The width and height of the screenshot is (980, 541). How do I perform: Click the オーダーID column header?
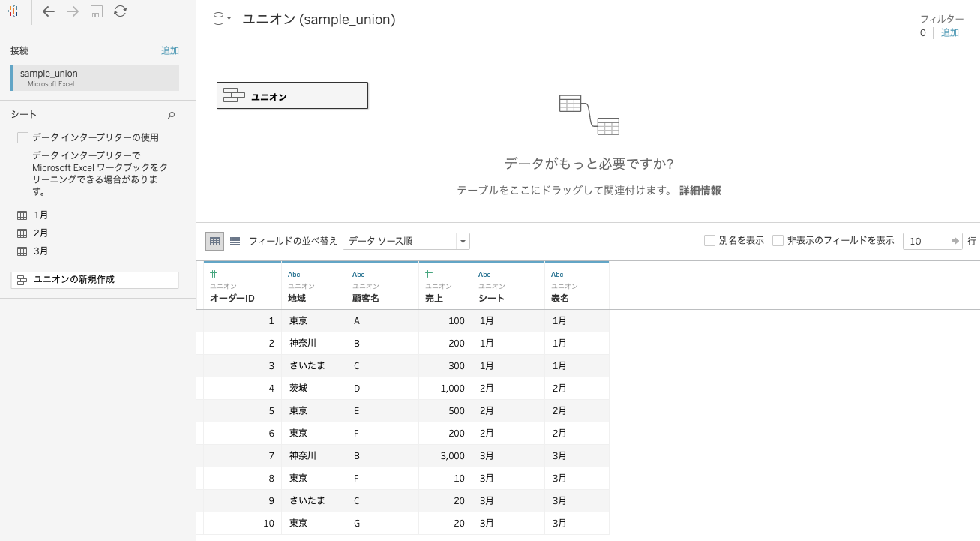tap(242, 286)
